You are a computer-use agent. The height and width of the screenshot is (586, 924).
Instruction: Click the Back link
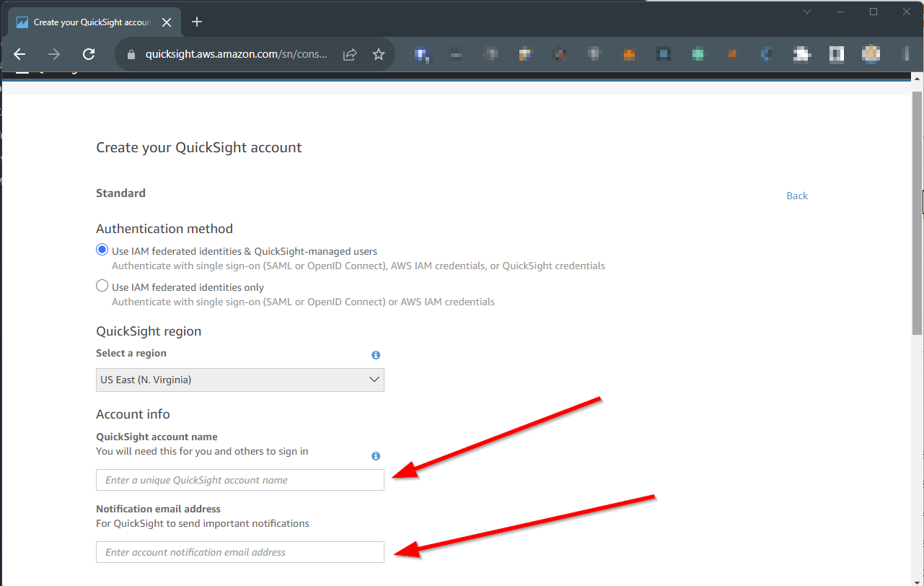pos(796,196)
